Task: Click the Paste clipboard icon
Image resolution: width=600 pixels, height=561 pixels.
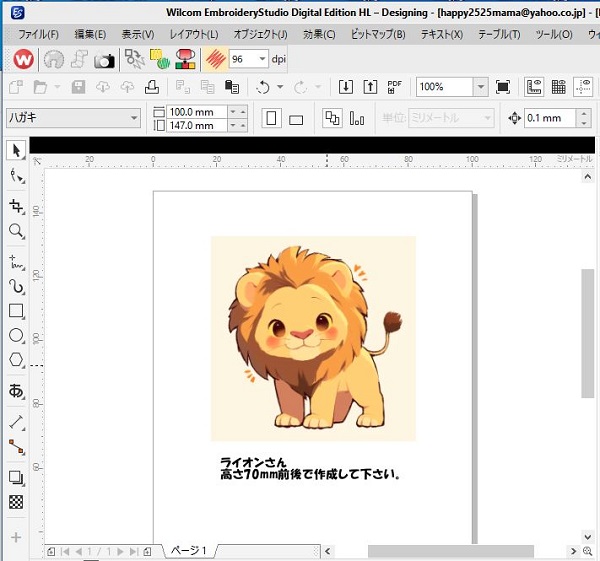Action: point(232,87)
